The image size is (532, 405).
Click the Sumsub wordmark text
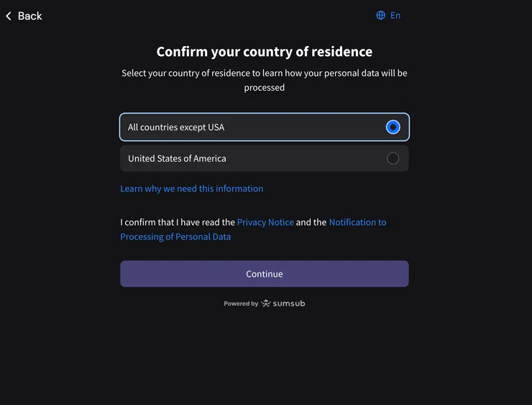tap(289, 304)
